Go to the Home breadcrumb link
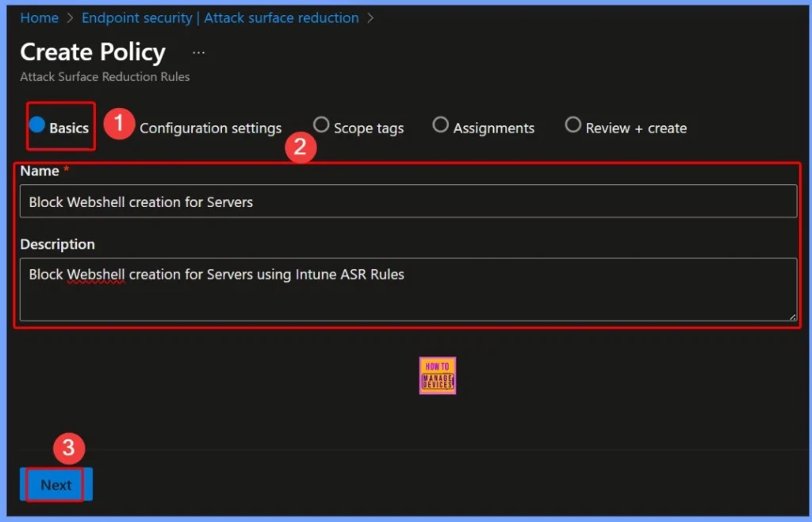 click(x=39, y=17)
